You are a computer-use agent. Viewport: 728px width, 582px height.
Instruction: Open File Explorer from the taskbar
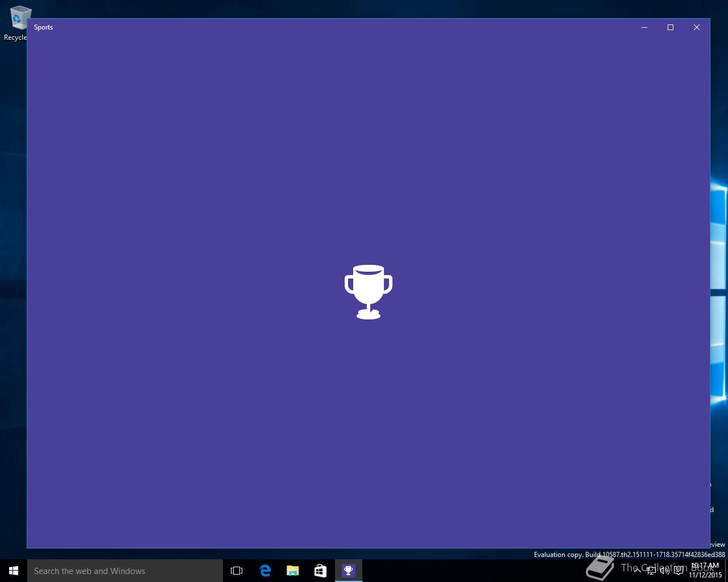pyautogui.click(x=293, y=571)
